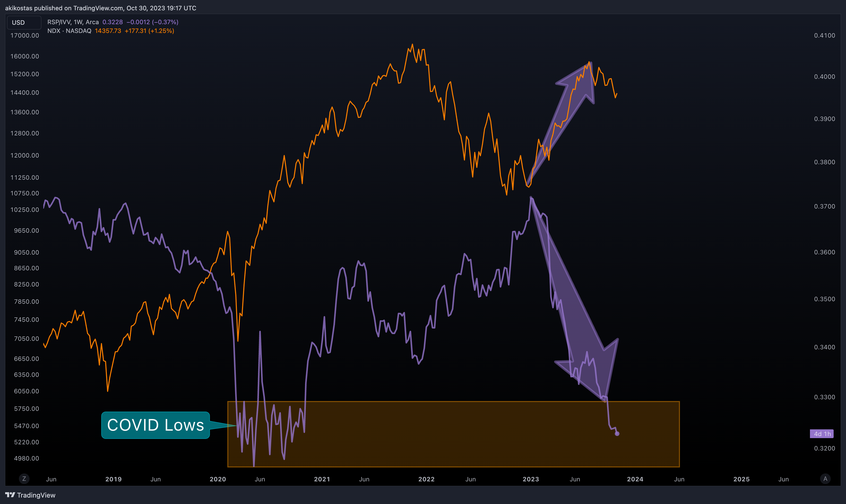
Task: Click the 14357.73 NDX price value
Action: (108, 31)
